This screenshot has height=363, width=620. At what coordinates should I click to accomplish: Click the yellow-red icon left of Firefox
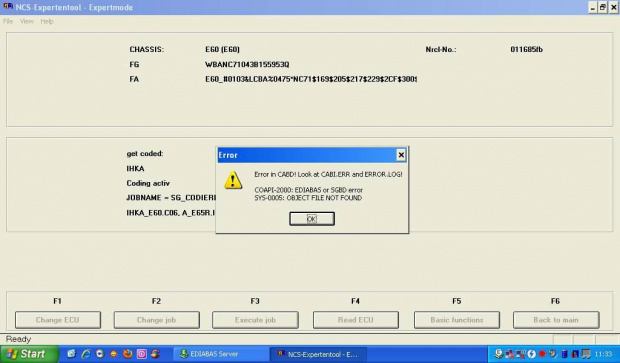click(x=113, y=354)
